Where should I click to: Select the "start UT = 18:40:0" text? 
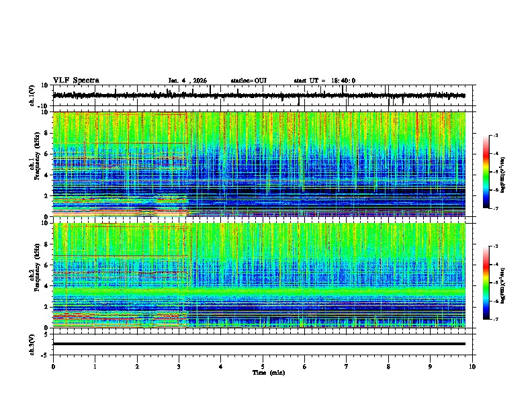324,81
